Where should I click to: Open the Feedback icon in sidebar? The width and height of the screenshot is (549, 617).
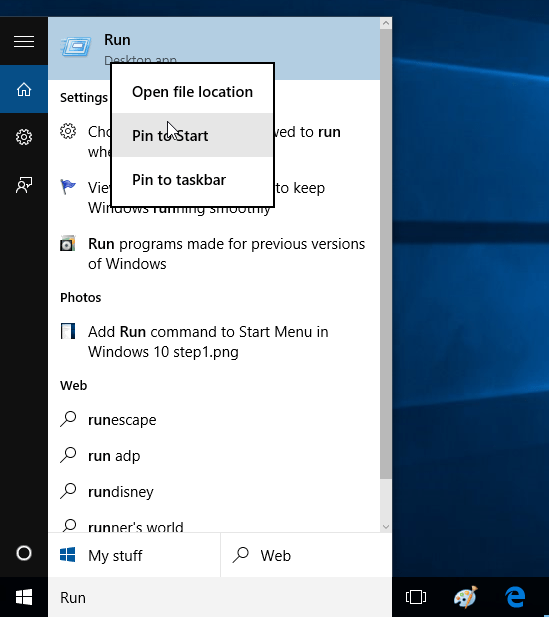click(24, 185)
